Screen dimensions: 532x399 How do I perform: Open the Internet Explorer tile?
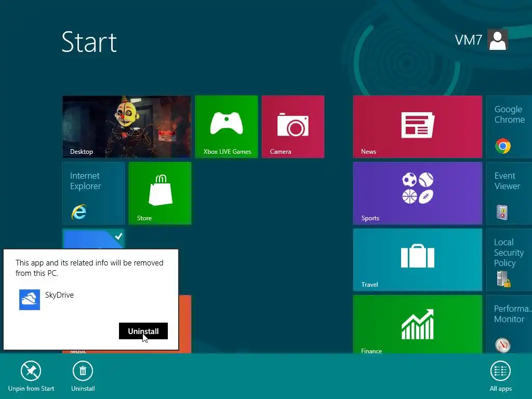coord(94,193)
